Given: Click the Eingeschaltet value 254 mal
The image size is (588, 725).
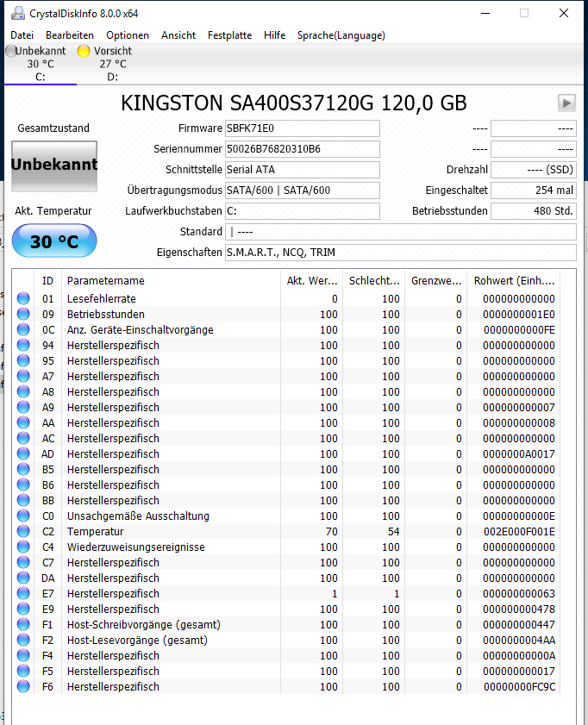Looking at the screenshot, I should point(534,190).
